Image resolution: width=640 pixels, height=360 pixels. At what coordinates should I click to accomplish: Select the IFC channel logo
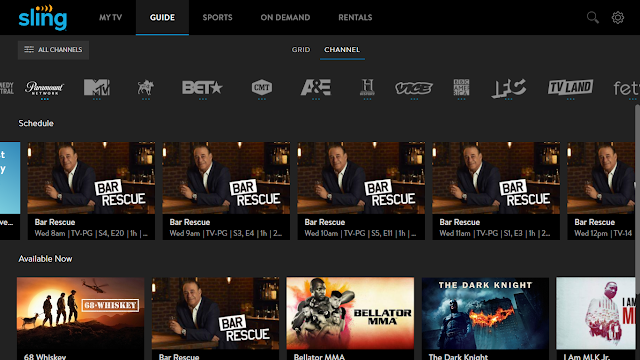[508, 88]
